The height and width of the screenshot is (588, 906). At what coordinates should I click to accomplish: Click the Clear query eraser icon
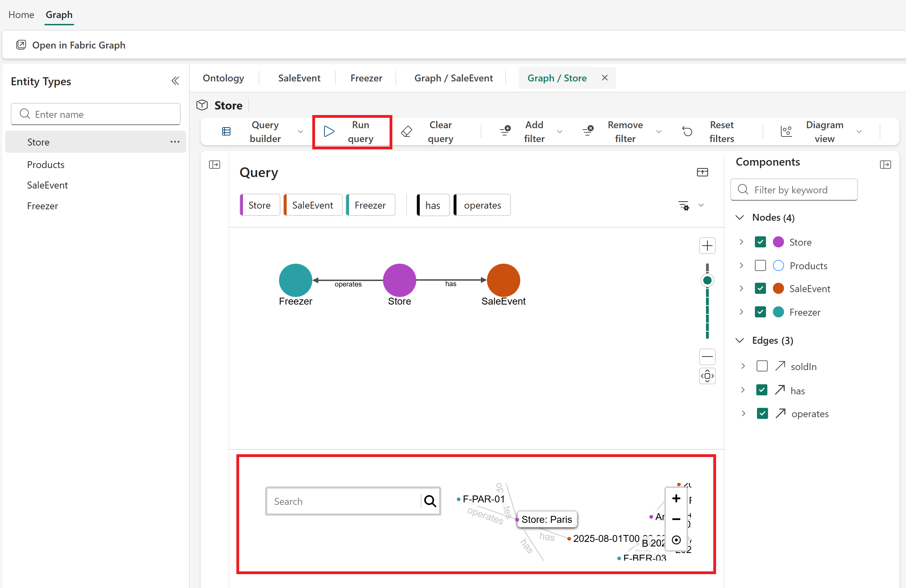[x=407, y=132]
